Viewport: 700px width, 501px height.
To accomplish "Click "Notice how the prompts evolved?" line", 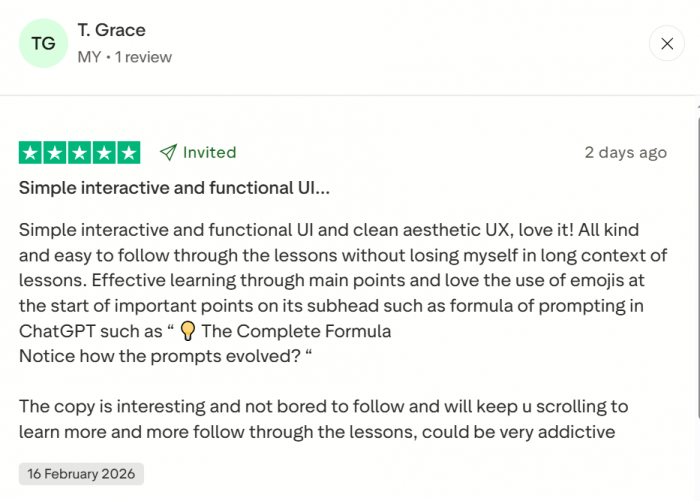I will 160,356.
